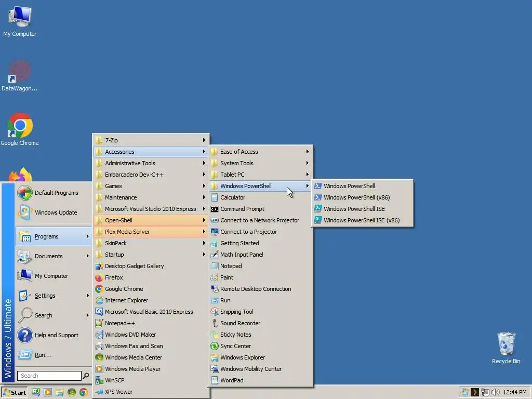Expand Embarcadero Dev-C++ folder
This screenshot has width=532, height=399.
tap(151, 175)
